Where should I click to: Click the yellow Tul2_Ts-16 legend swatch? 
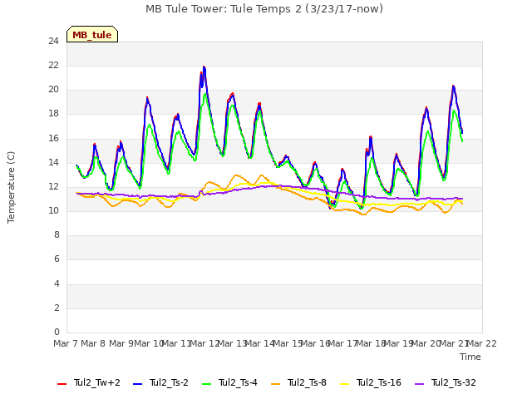pos(344,384)
